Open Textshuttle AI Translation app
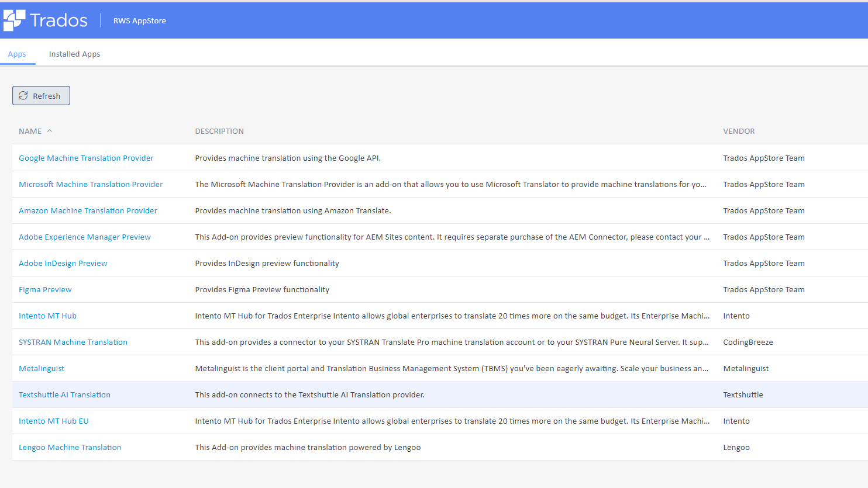The height and width of the screenshot is (488, 868). click(64, 395)
